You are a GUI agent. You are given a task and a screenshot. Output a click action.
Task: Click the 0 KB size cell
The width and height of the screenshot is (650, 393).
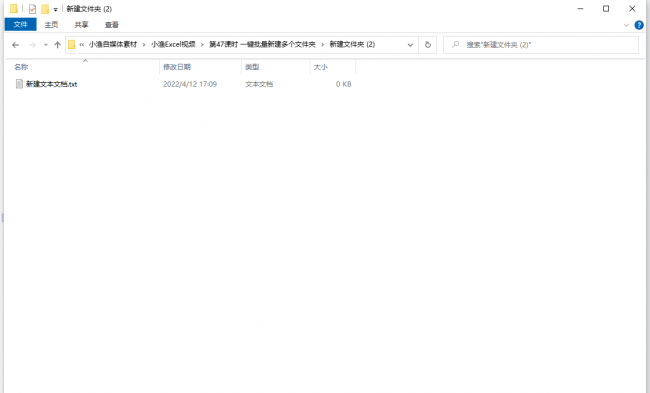tap(343, 84)
